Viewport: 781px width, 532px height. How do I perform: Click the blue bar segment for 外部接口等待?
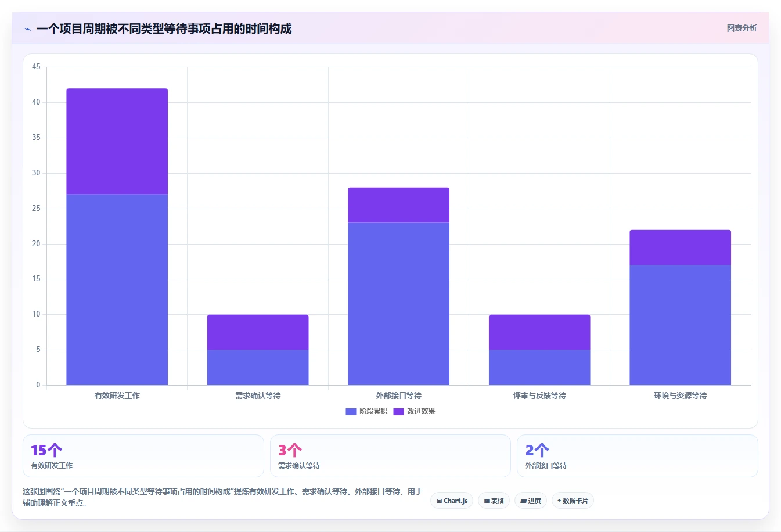[399, 304]
